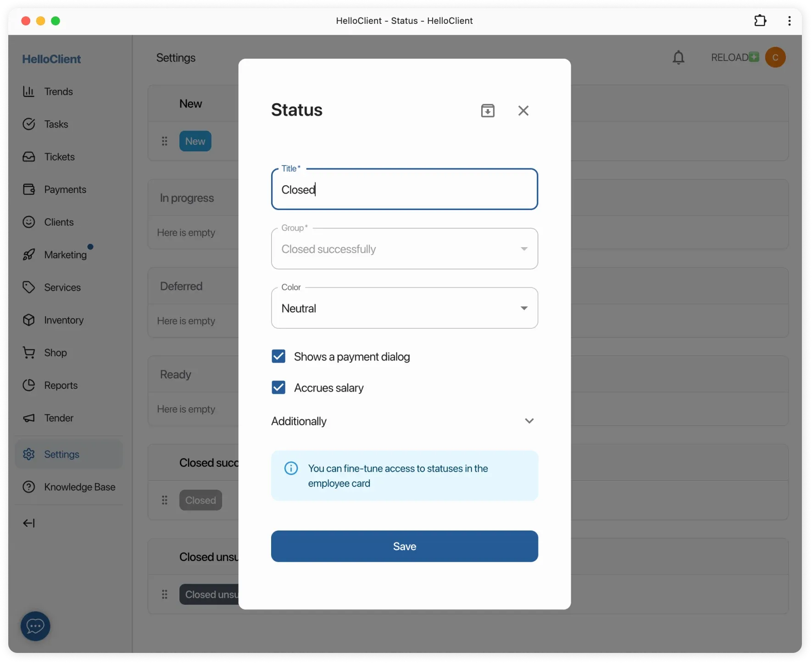Go to the Settings section
This screenshot has height=663, width=812.
[61, 454]
